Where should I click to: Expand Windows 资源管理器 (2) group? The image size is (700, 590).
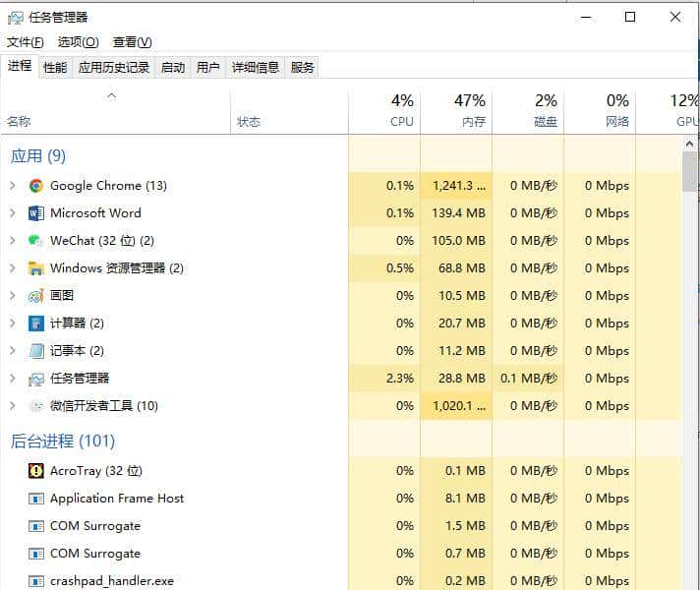pyautogui.click(x=13, y=268)
